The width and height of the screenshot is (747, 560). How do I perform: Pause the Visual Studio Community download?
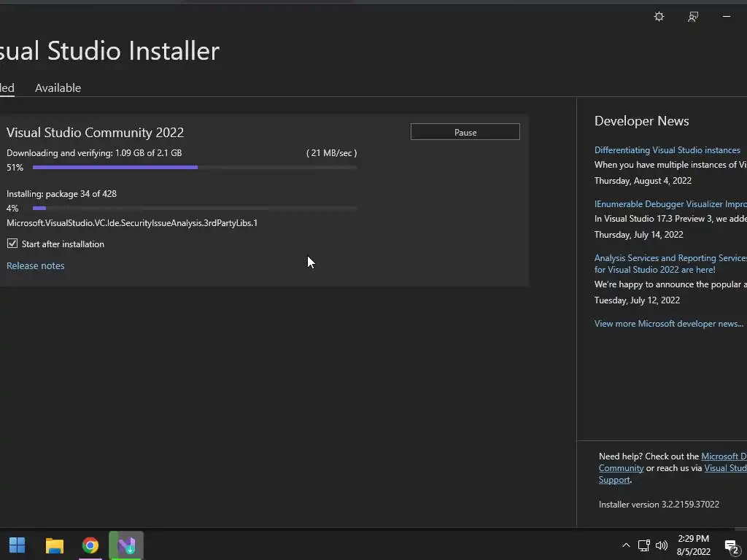[465, 132]
